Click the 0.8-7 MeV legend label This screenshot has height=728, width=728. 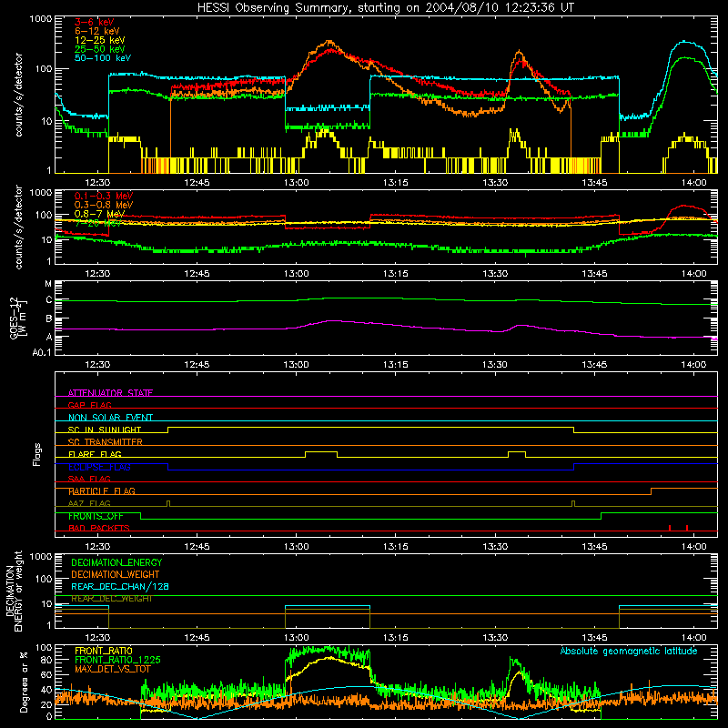[99, 214]
